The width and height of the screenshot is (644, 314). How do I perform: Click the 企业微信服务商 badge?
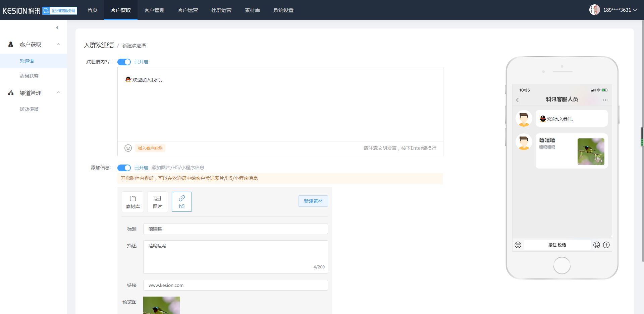[x=60, y=10]
